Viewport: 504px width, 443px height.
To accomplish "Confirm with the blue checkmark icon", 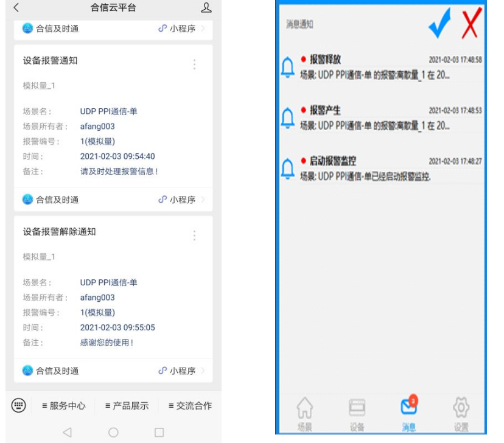I will 440,24.
